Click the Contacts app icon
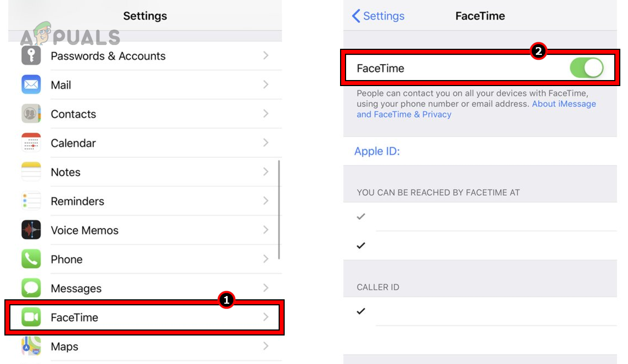628x364 pixels. point(31,113)
